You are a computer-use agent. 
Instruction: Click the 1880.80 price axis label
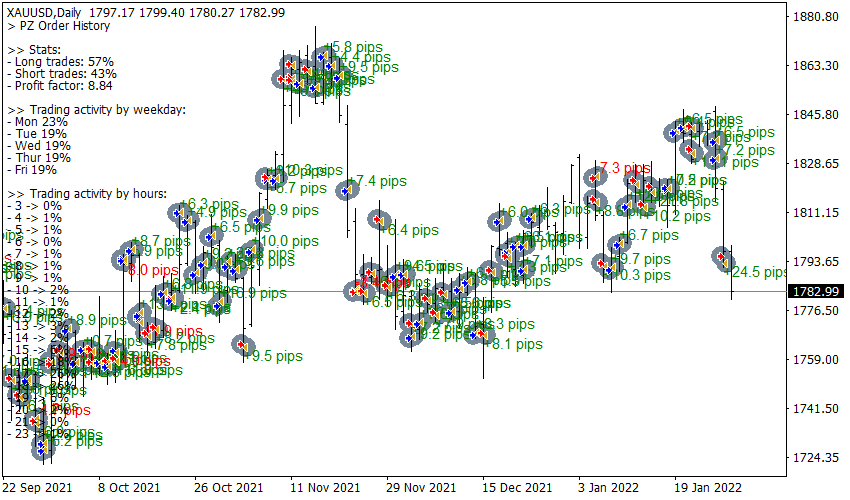[x=815, y=17]
